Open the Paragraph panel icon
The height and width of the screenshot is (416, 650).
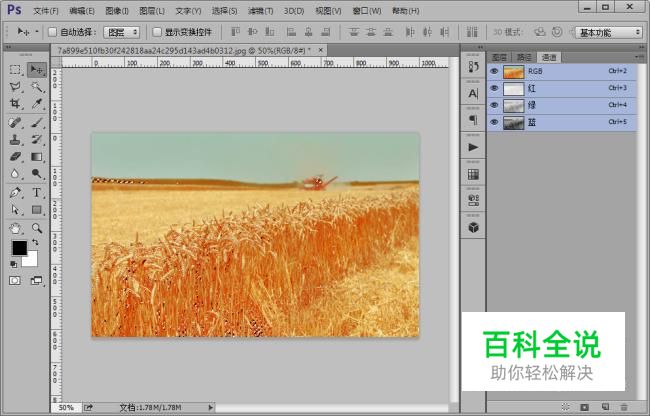(473, 120)
